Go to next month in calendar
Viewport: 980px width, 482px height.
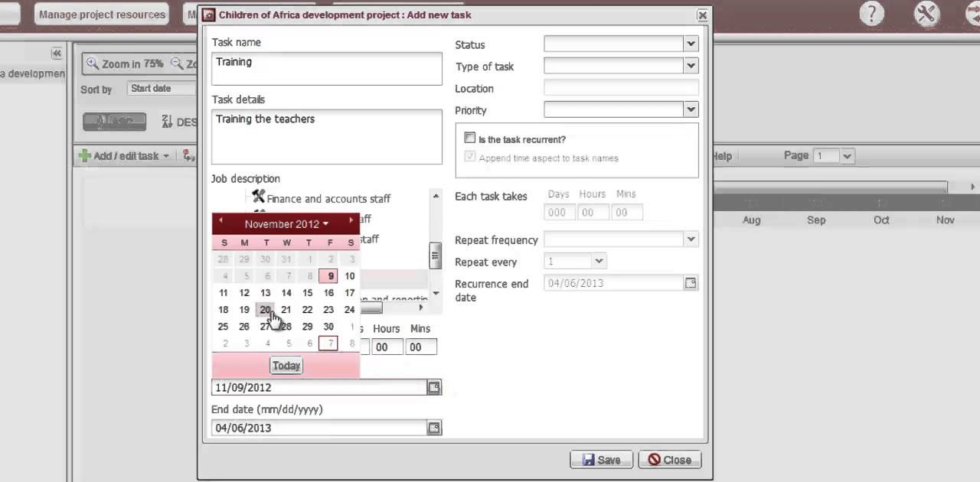click(351, 220)
